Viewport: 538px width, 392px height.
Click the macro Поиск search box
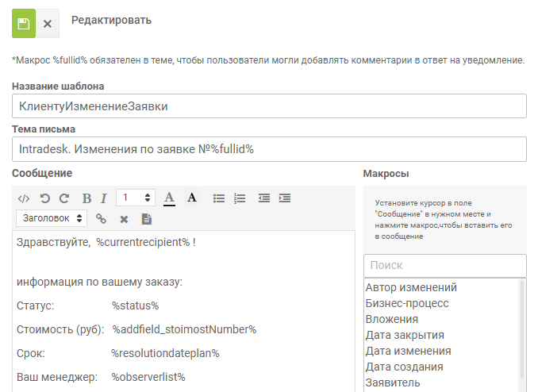(x=444, y=266)
